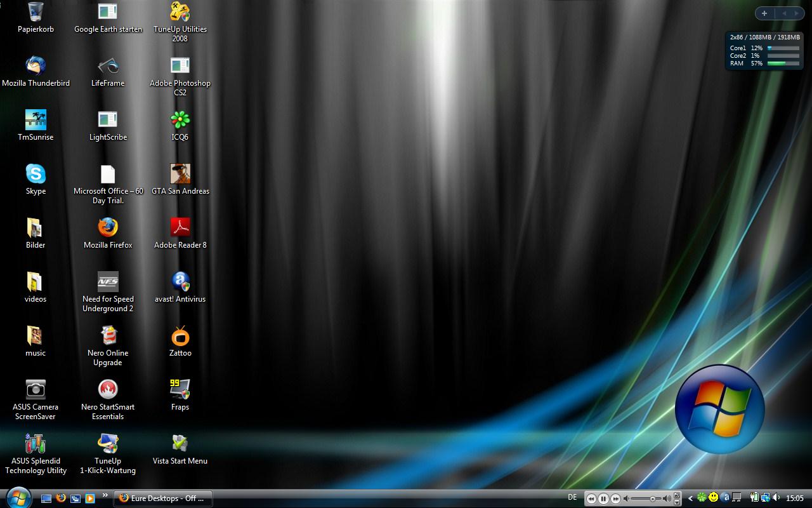Screen dimensions: 812x508
Task: Add a gadget with sidebar plus button
Action: 764,13
